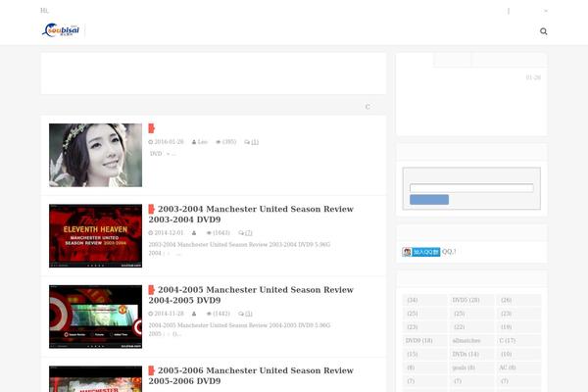Click the soubisai site logo
588x392 pixels.
point(61,30)
